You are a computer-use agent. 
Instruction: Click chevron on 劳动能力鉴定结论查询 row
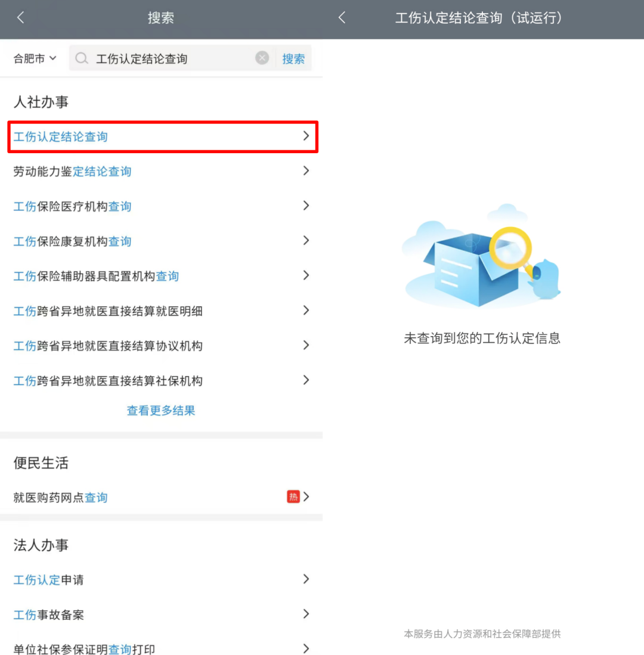tap(306, 170)
